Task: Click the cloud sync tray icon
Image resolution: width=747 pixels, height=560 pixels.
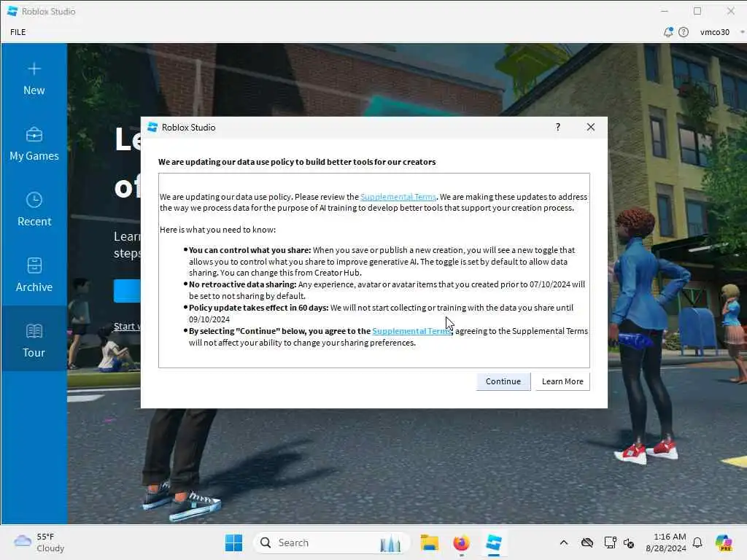Action: pyautogui.click(x=587, y=542)
